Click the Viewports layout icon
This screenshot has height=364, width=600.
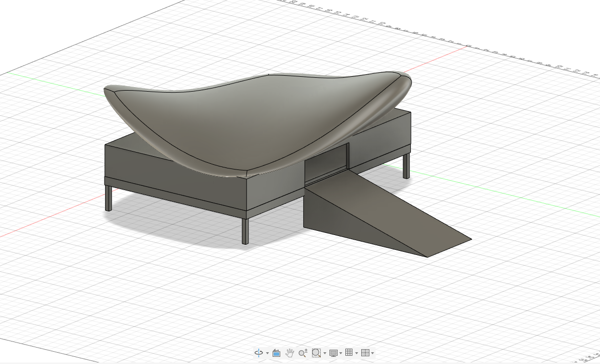[x=365, y=353]
